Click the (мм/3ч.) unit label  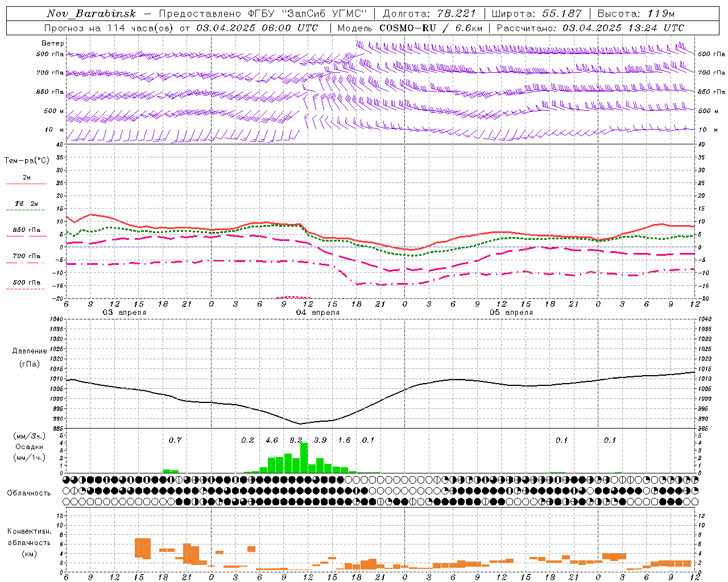(x=28, y=436)
